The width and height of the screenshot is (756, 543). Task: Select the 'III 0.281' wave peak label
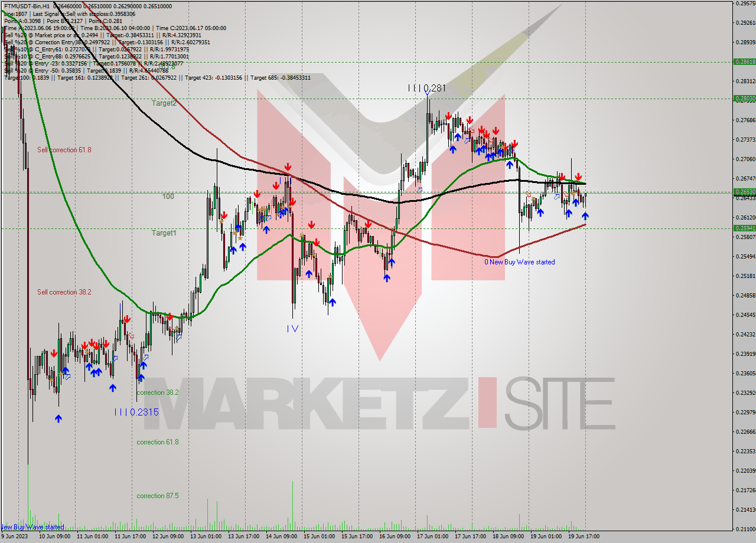pos(426,88)
